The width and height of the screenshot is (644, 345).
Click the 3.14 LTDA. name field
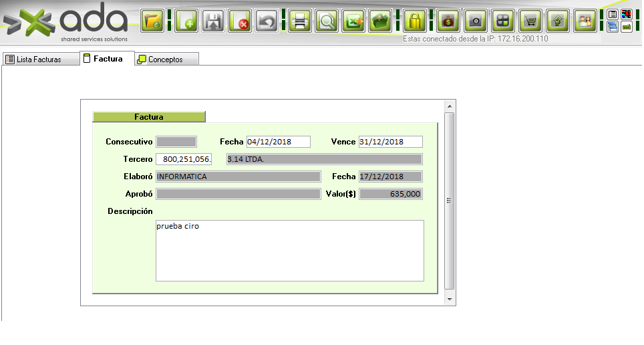pos(325,159)
